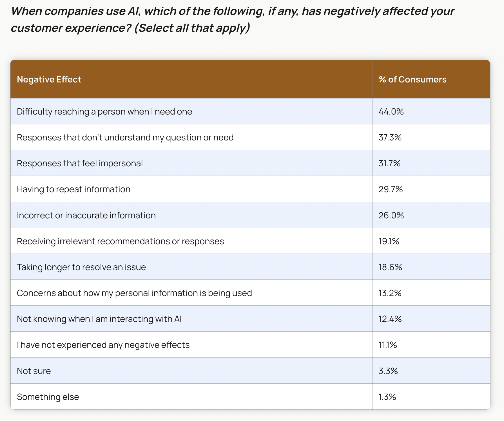The width and height of the screenshot is (504, 421).
Task: Select the personal information concerns row
Action: pyautogui.click(x=250, y=293)
